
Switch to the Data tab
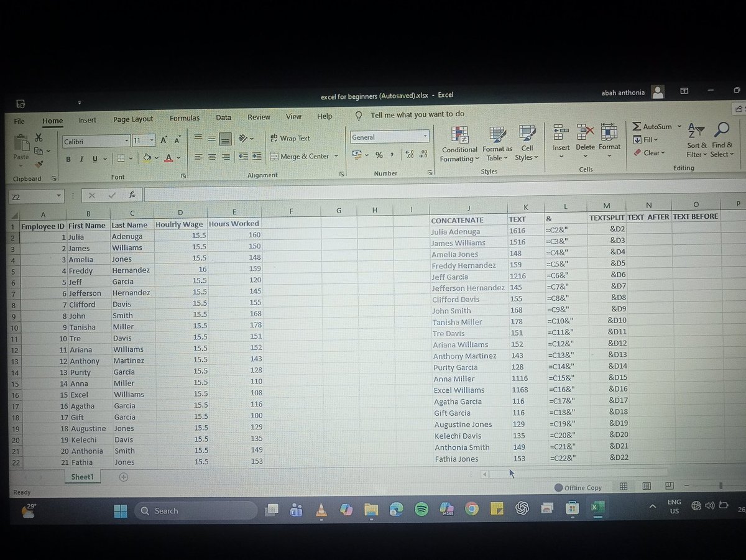coord(223,117)
